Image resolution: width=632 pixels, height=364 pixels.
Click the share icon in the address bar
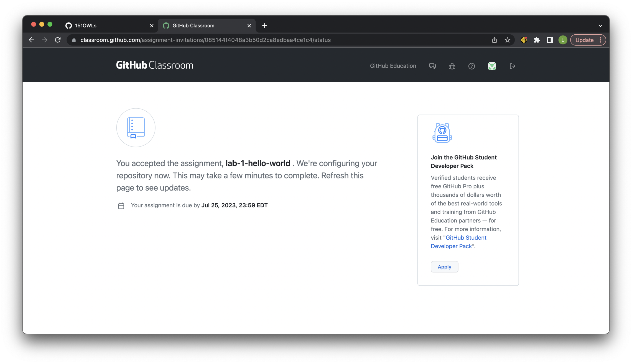tap(494, 40)
